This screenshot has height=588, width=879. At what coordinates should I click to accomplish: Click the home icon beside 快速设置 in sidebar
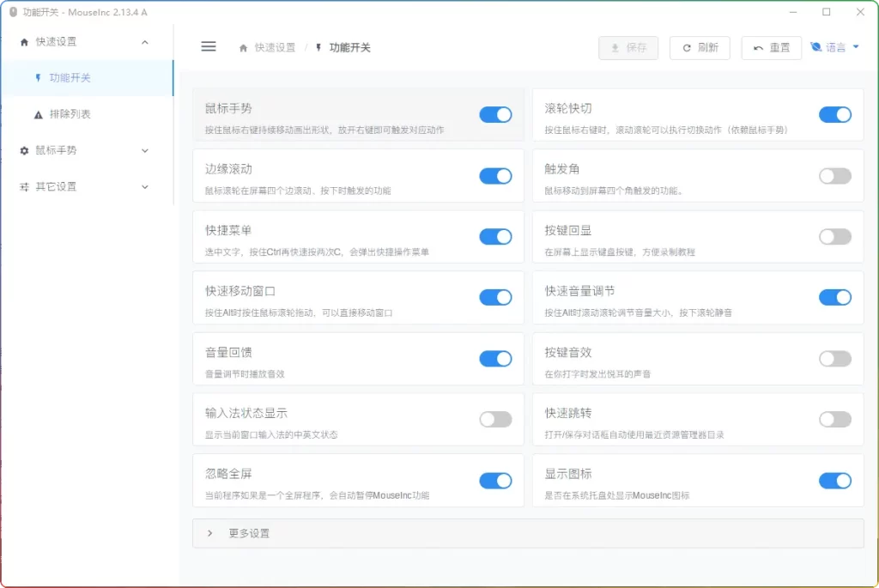pyautogui.click(x=24, y=42)
